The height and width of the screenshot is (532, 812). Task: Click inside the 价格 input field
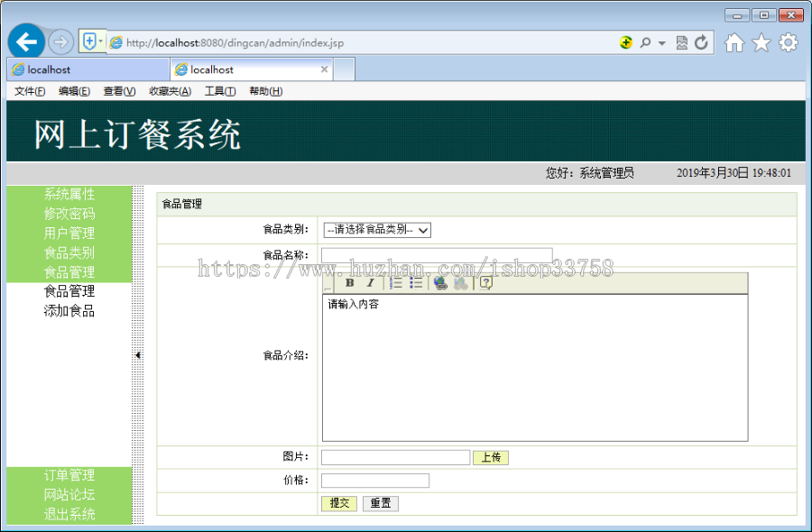click(374, 481)
